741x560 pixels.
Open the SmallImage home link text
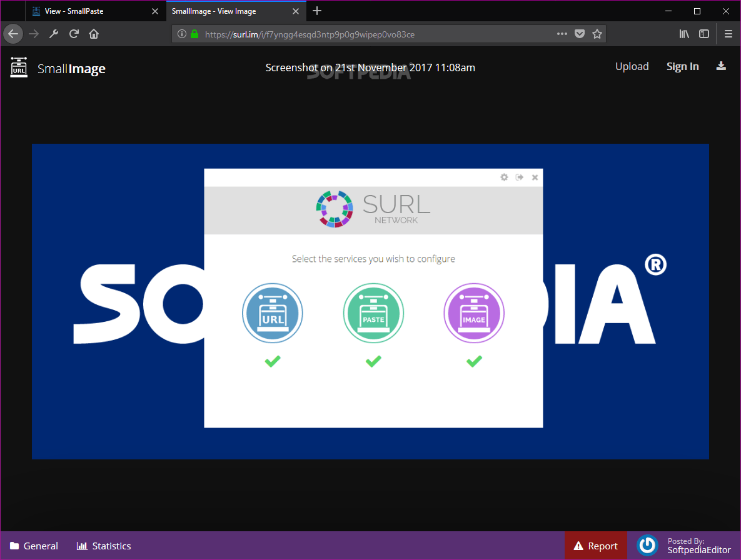pyautogui.click(x=71, y=69)
